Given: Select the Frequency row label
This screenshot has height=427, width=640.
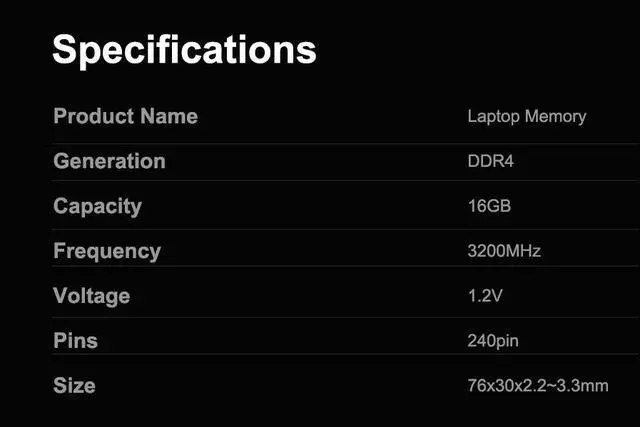Looking at the screenshot, I should (106, 251).
